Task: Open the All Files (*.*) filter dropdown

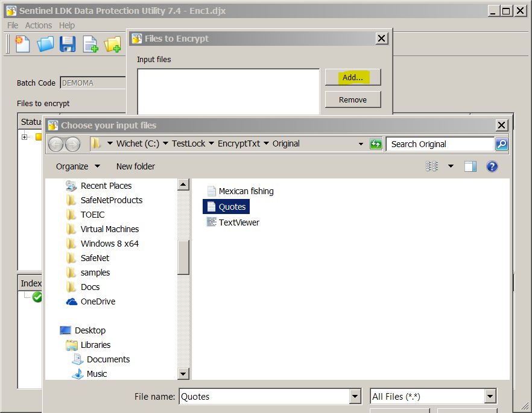Action: (490, 396)
